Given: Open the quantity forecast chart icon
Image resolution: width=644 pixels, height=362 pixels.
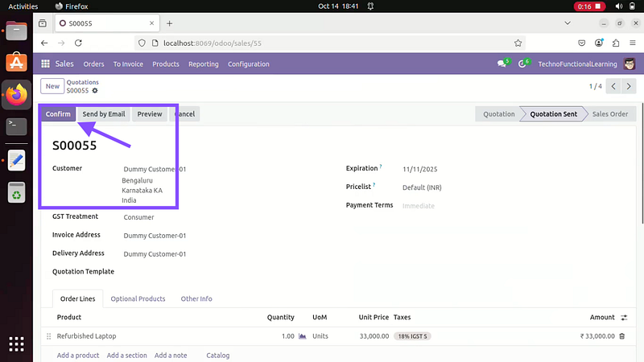Looking at the screenshot, I should [x=303, y=336].
